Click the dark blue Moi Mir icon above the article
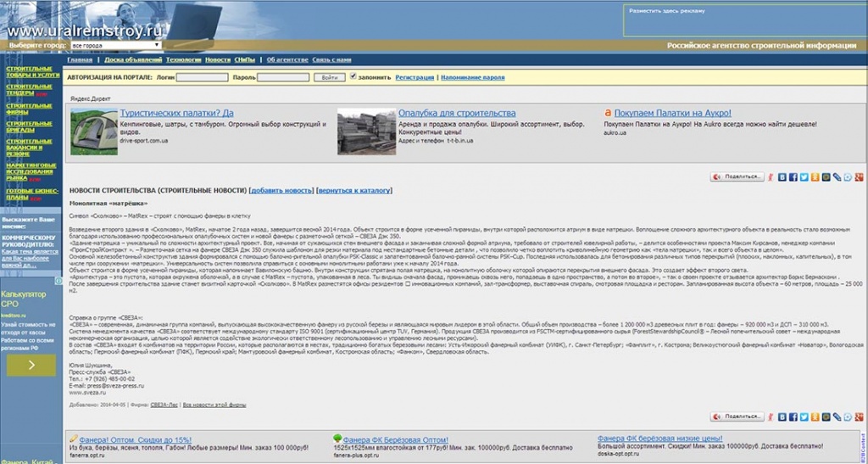This screenshot has height=464, width=868. point(826,177)
